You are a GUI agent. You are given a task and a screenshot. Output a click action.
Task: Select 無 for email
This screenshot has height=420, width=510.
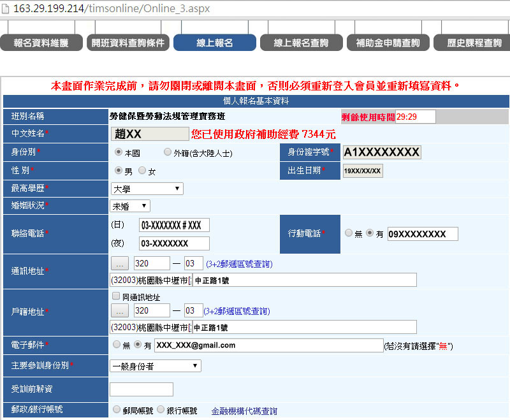pos(117,344)
